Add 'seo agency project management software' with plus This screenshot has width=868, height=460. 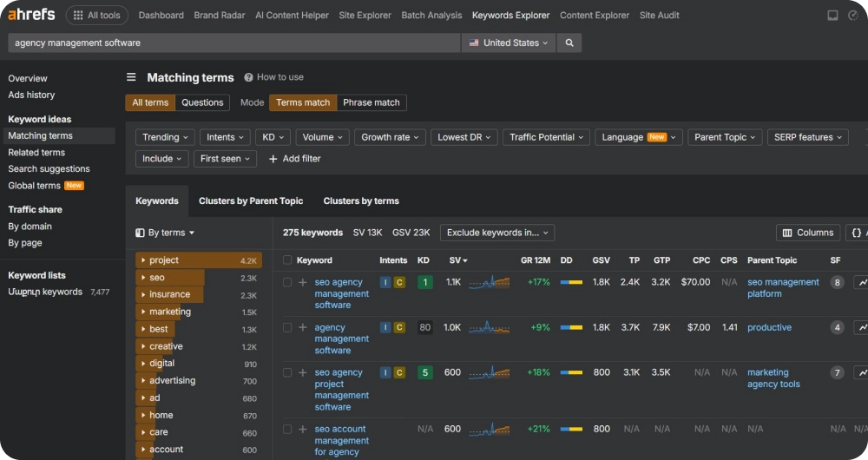click(303, 372)
